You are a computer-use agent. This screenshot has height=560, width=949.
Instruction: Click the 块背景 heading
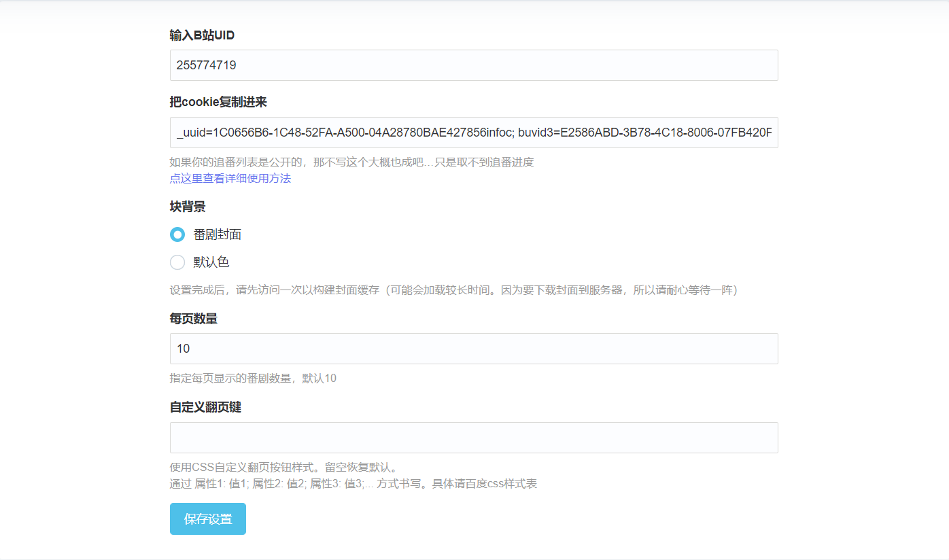coord(188,207)
